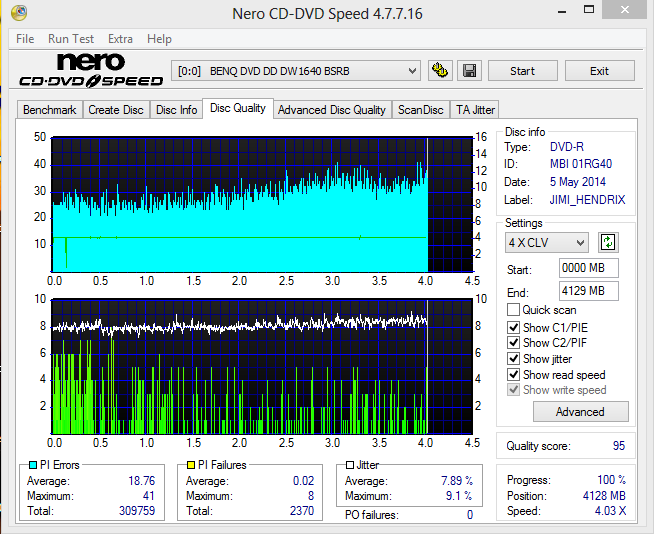Click the Quality score value 95
The width and height of the screenshot is (654, 534).
tap(619, 446)
